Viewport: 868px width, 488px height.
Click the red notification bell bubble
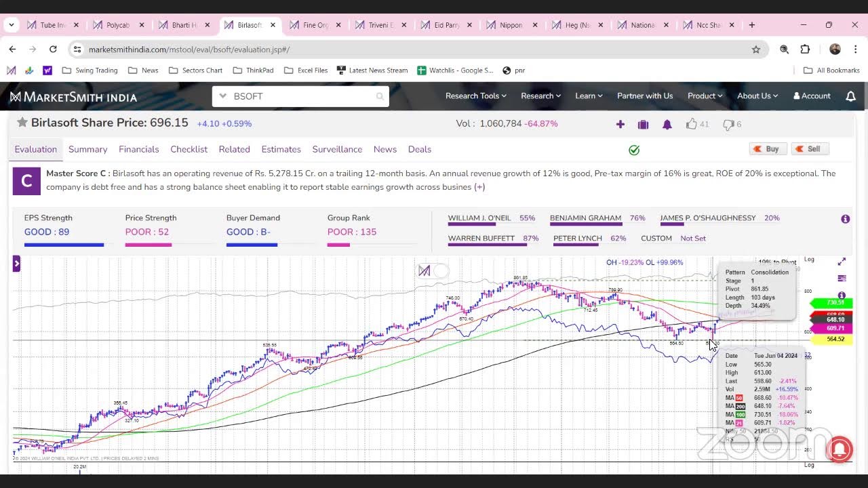840,449
